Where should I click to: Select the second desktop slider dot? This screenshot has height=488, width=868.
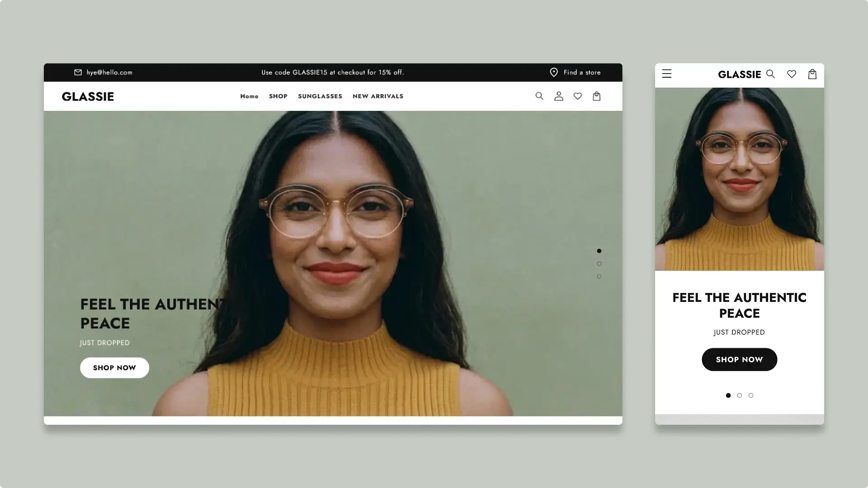(x=599, y=264)
